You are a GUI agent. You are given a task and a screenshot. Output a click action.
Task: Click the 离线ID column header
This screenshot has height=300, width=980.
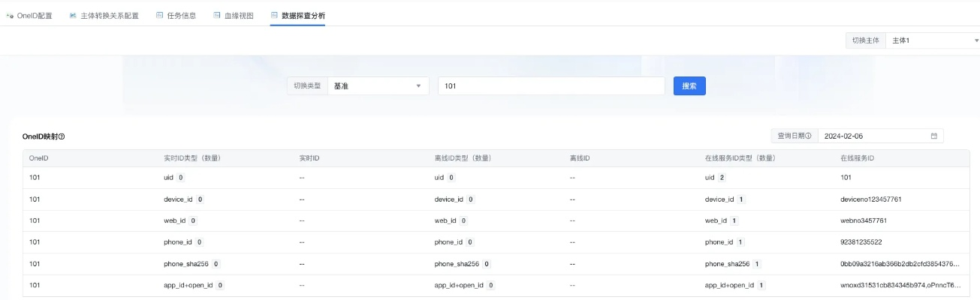pyautogui.click(x=580, y=158)
